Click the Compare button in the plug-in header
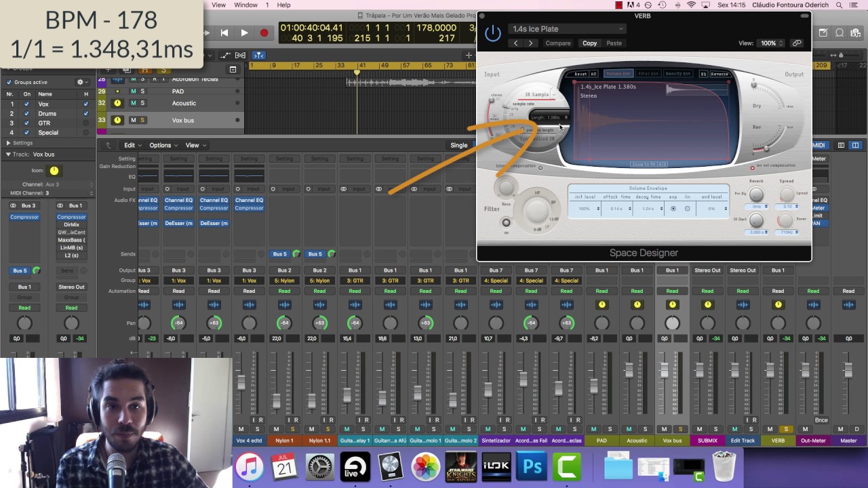 pyautogui.click(x=558, y=43)
